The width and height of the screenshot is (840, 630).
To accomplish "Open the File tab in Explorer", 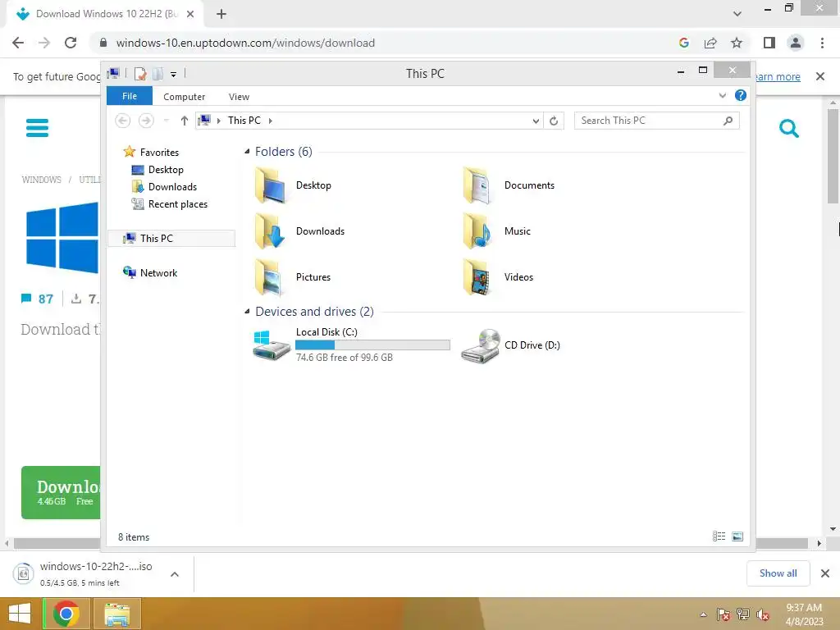I will tap(130, 96).
